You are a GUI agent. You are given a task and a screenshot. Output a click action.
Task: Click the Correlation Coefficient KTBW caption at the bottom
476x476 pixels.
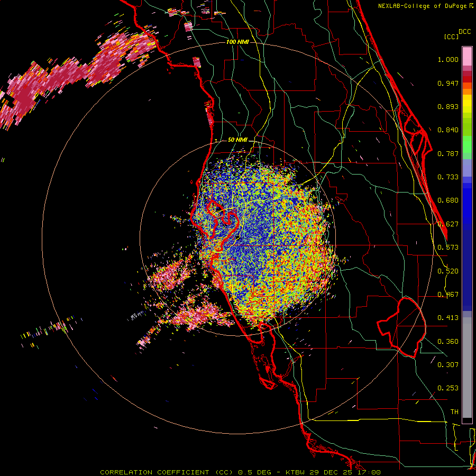click(x=240, y=472)
